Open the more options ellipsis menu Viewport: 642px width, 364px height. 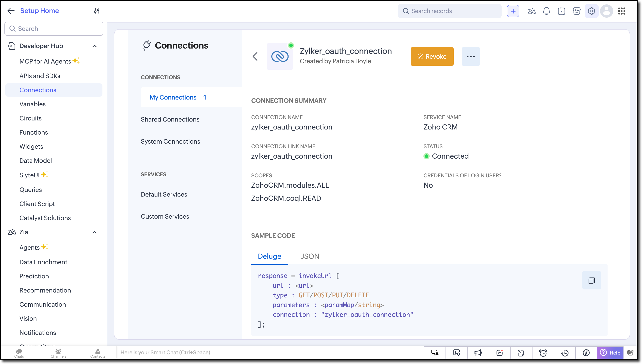pos(471,56)
